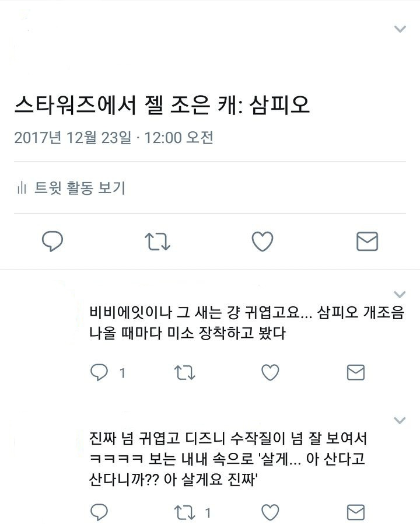Retweet the main tweet about 삼피오
This screenshot has height=524, width=420.
(157, 241)
